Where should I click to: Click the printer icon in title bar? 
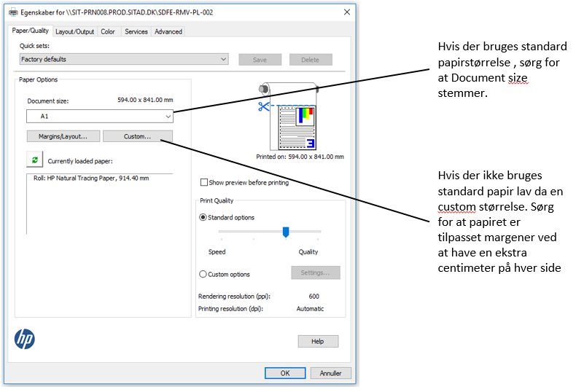click(13, 12)
